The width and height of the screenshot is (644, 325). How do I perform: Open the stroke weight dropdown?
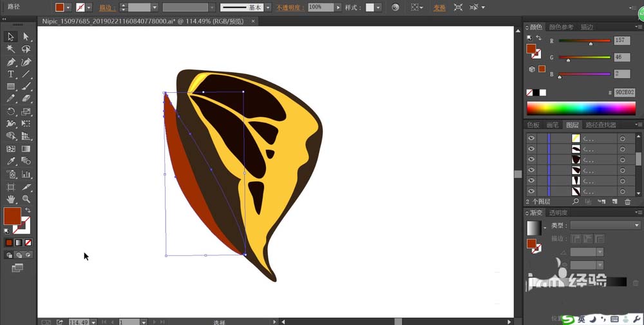click(155, 7)
